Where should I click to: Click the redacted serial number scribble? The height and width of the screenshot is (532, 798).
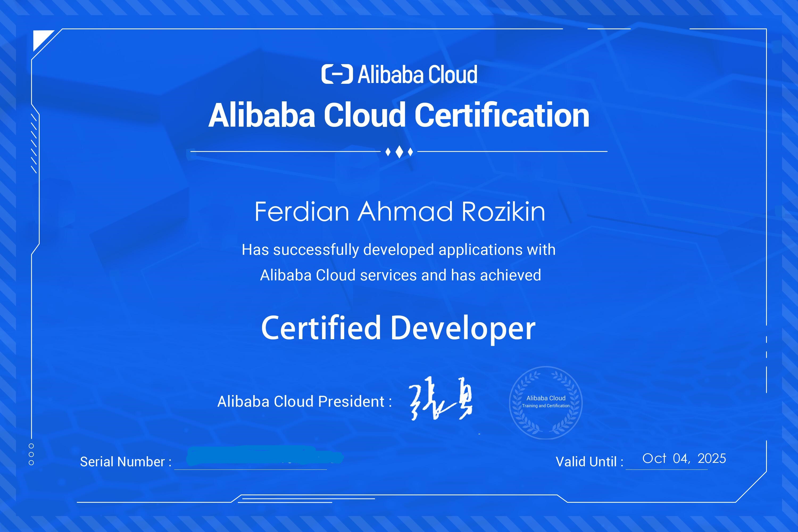[265, 455]
